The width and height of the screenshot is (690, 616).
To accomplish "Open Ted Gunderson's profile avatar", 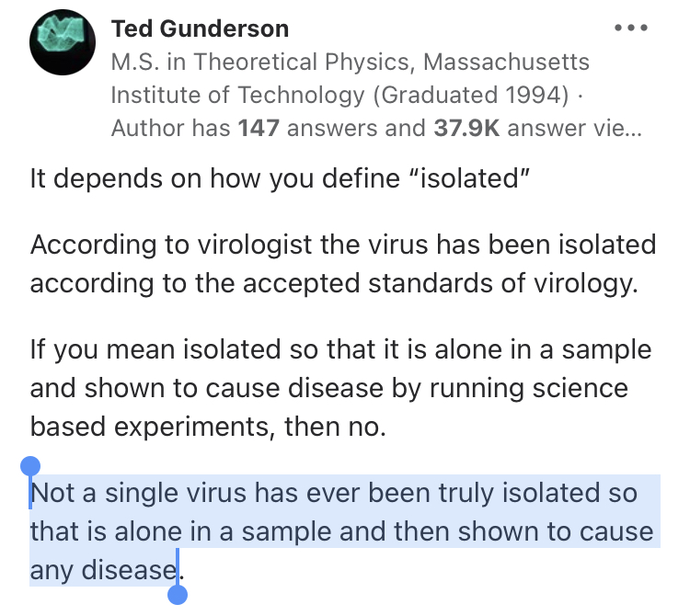I will [x=62, y=42].
